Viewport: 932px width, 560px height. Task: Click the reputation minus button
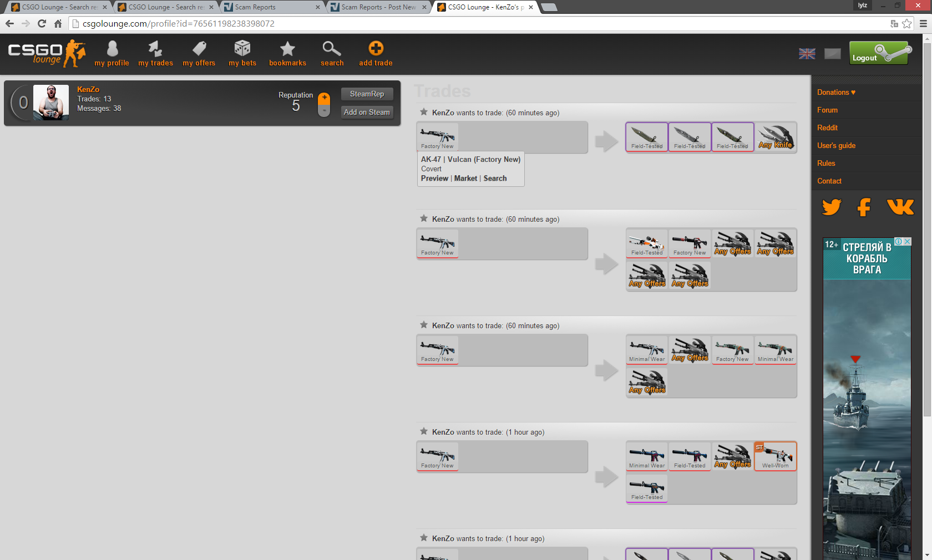coord(324,111)
